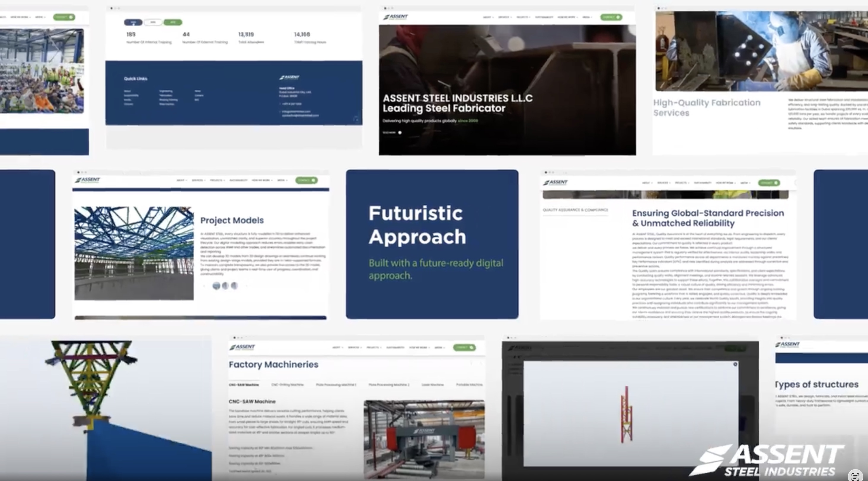Click the '13,519' statistic value
868x481 pixels.
click(246, 34)
